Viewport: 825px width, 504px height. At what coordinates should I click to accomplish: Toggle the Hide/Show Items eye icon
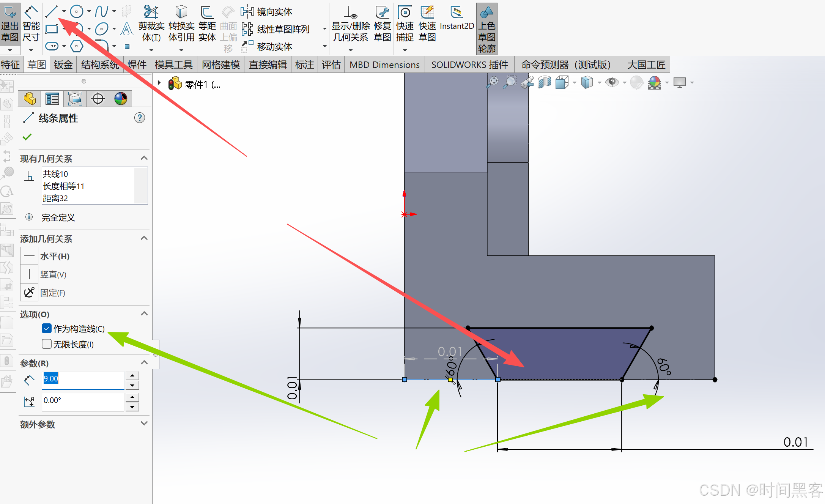click(x=612, y=82)
